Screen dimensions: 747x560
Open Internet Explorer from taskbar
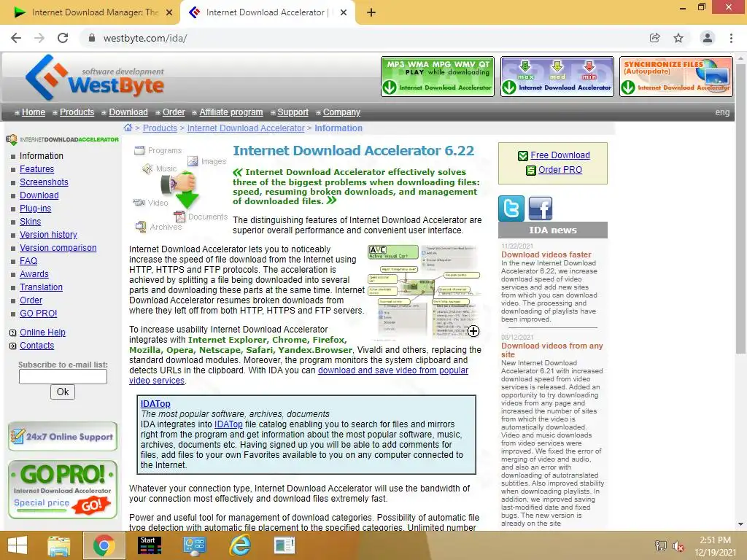[239, 545]
